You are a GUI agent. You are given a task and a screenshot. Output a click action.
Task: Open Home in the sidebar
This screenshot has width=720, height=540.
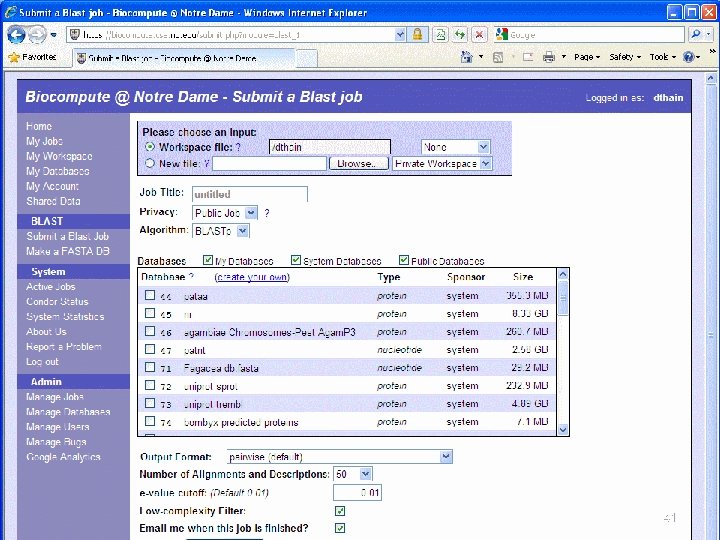(39, 126)
